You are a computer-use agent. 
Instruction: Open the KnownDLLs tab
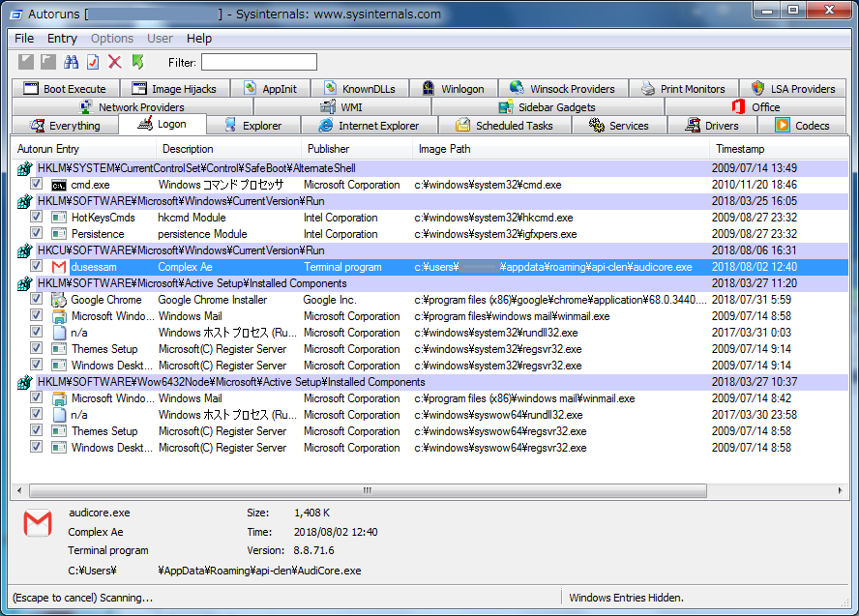(360, 89)
